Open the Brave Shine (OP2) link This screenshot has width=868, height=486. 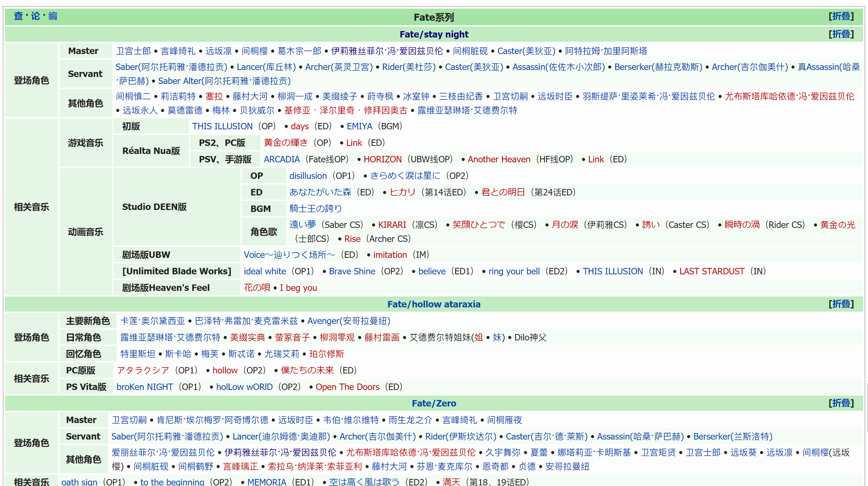tap(352, 272)
